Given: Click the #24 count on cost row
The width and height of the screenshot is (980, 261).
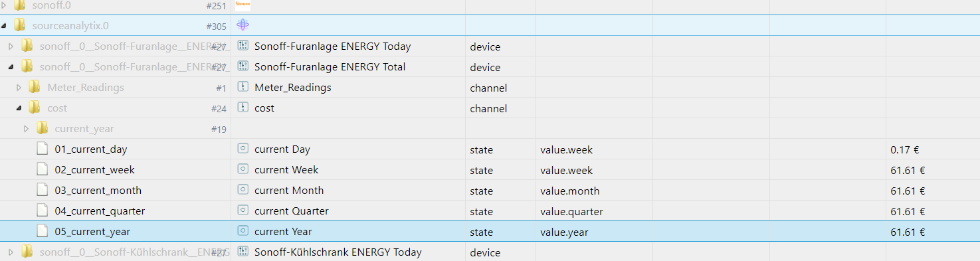Looking at the screenshot, I should click(x=219, y=109).
